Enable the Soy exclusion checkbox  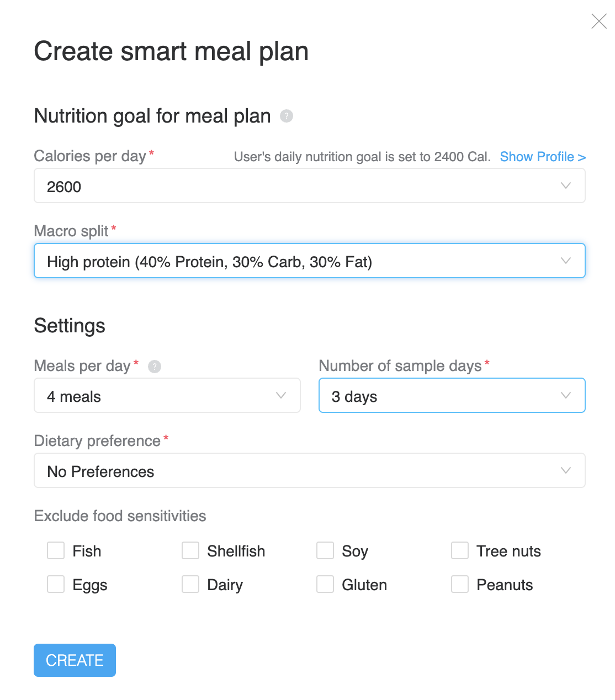(x=325, y=550)
